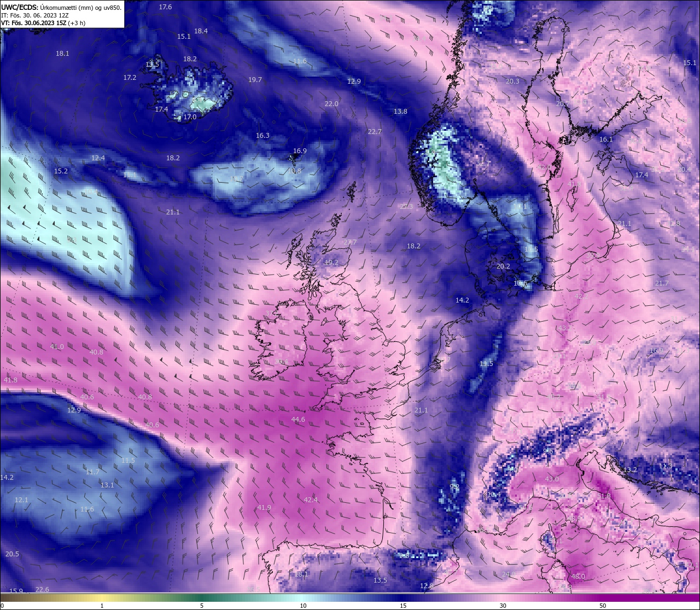Click the map value "18.4"

201,31
